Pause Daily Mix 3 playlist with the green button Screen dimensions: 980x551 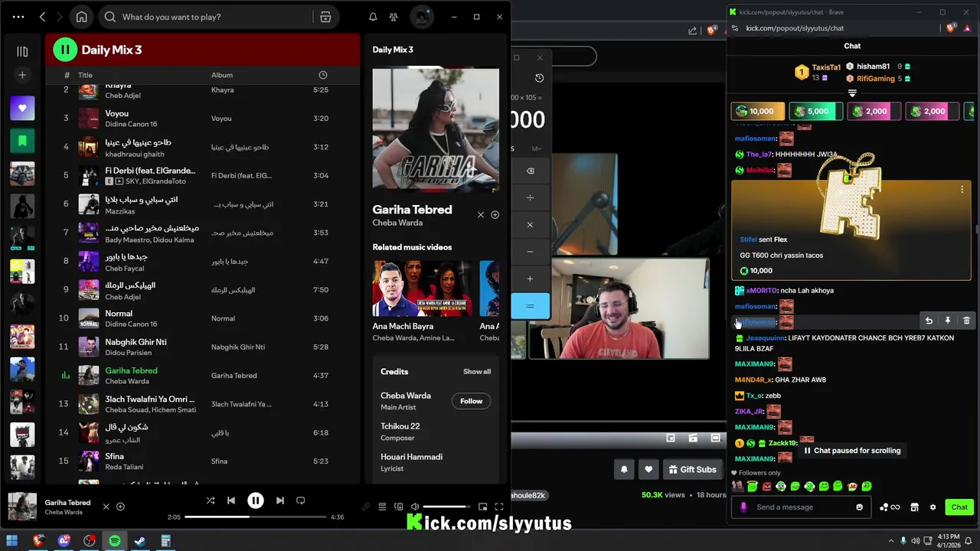[65, 50]
